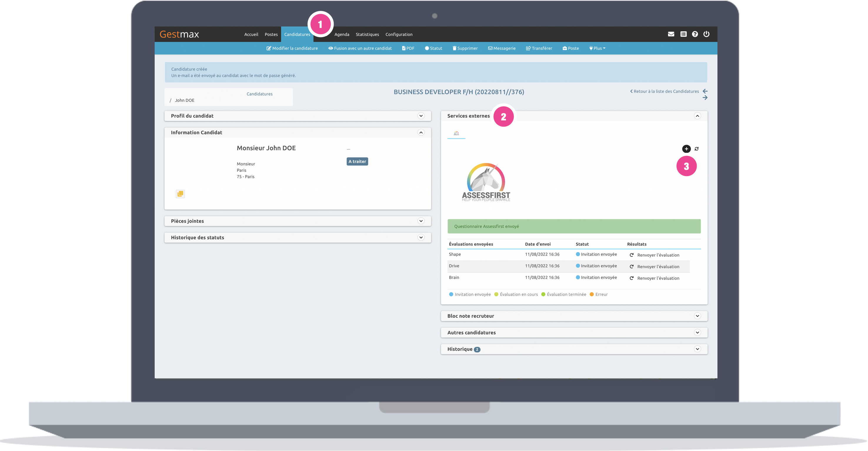Click the list view icon in header
The width and height of the screenshot is (868, 451).
[x=683, y=34]
